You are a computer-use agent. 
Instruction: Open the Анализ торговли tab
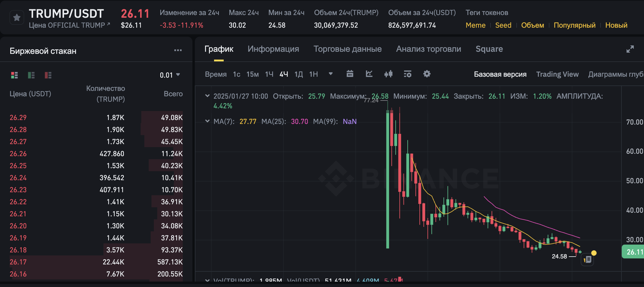pyautogui.click(x=429, y=49)
